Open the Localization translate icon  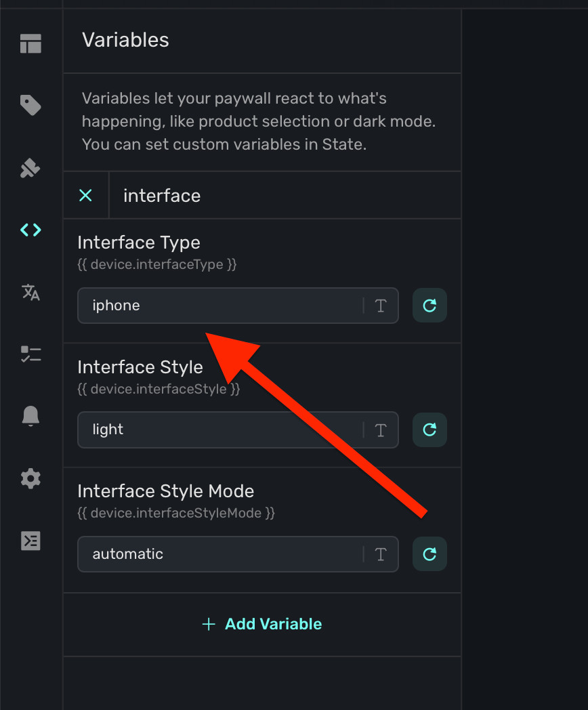point(30,292)
